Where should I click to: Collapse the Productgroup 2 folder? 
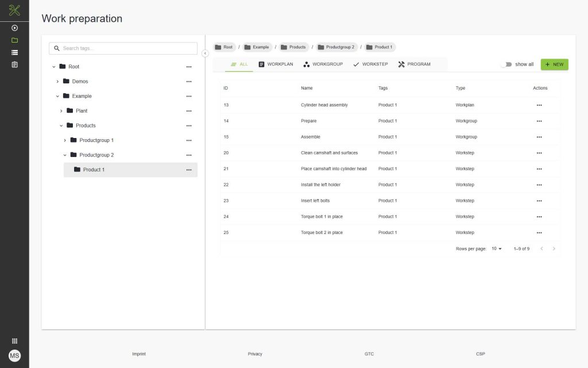tap(65, 155)
